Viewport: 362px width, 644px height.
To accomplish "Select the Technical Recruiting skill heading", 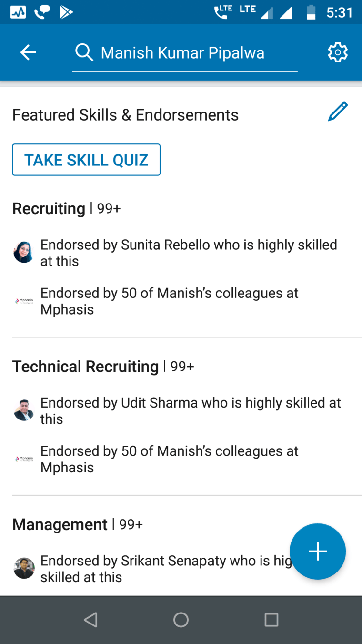I will tap(85, 367).
